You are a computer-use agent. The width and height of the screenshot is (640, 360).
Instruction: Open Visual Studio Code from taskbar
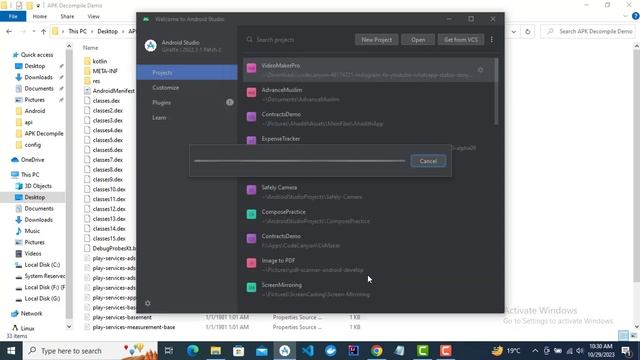pos(308,351)
